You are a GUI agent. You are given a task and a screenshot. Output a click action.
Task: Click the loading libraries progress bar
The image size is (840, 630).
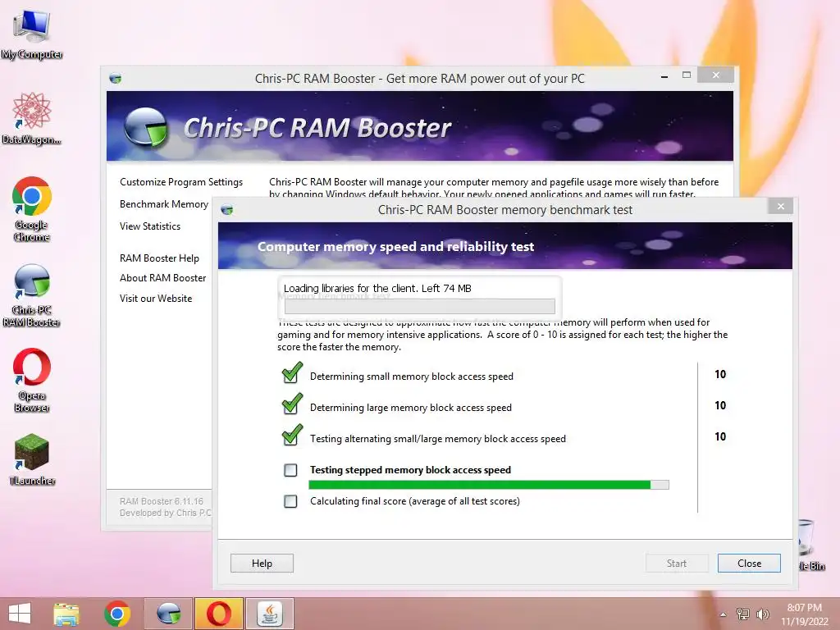(419, 307)
